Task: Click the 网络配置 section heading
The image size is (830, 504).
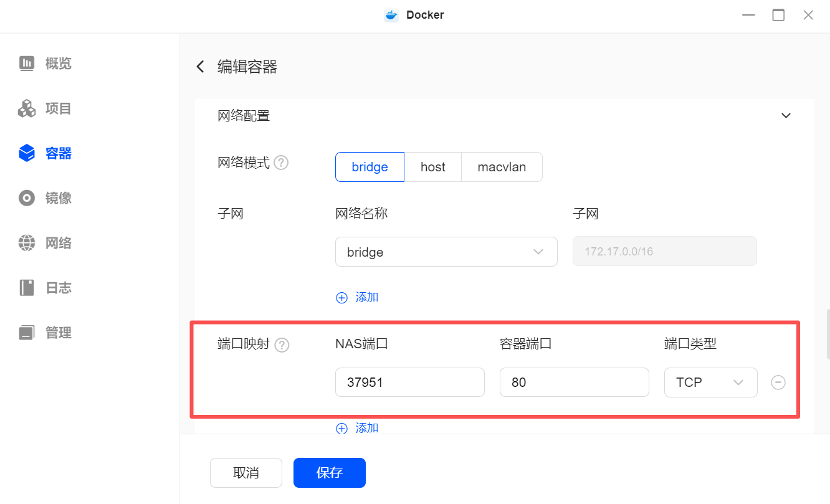Action: (x=244, y=116)
